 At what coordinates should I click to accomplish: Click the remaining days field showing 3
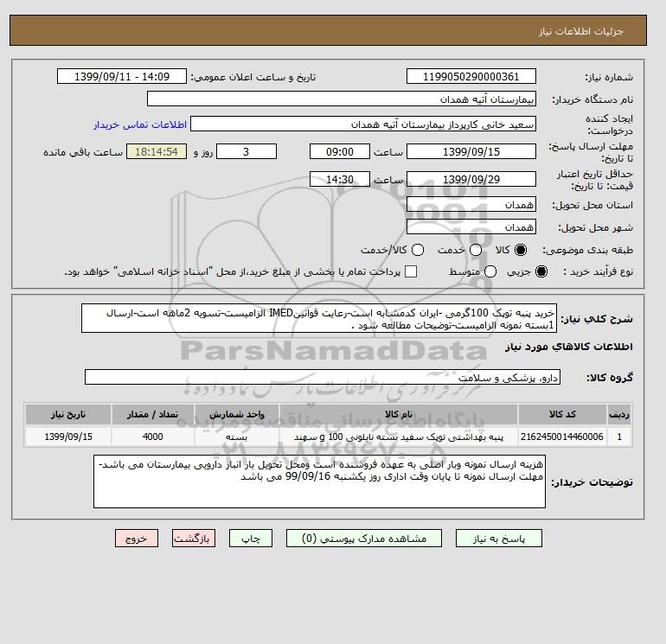pos(247,151)
